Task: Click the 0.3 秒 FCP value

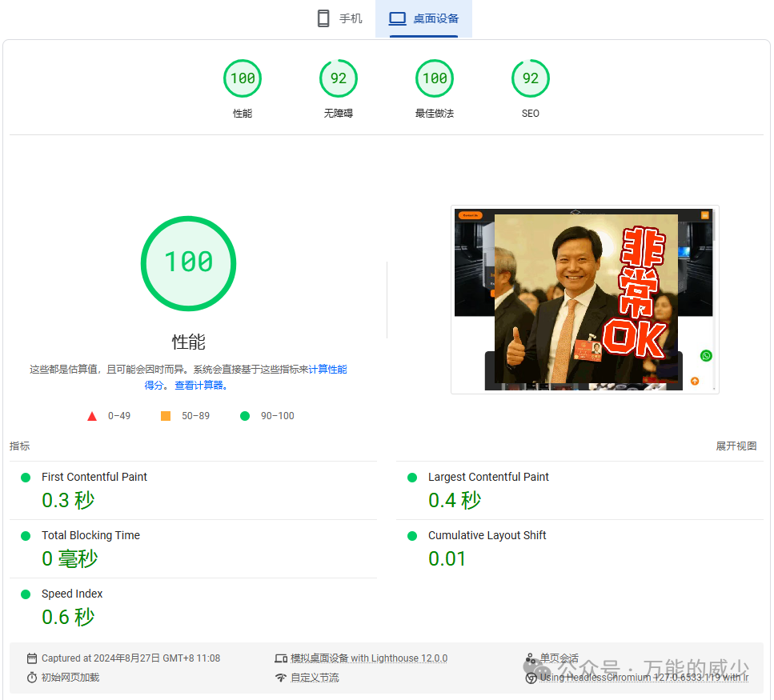Action: (x=68, y=500)
